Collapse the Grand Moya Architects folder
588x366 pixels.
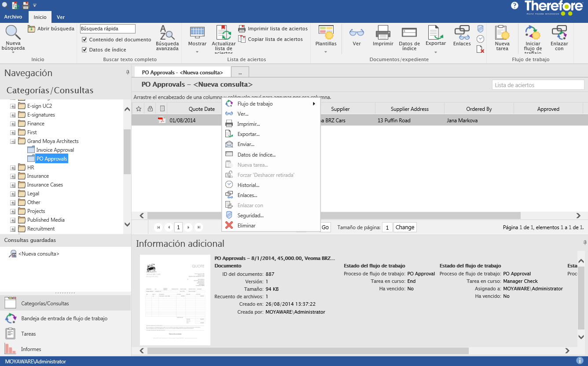tap(13, 141)
